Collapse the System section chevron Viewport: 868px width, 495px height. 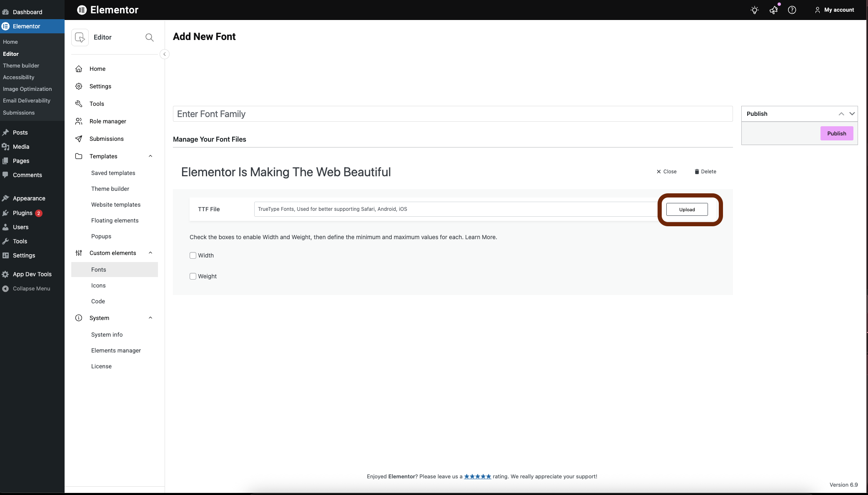click(150, 318)
